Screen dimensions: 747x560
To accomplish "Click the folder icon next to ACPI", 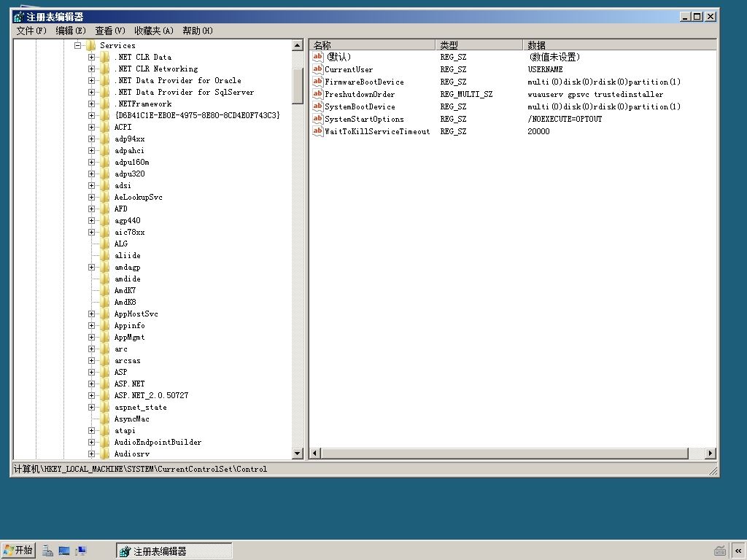I will pyautogui.click(x=105, y=127).
